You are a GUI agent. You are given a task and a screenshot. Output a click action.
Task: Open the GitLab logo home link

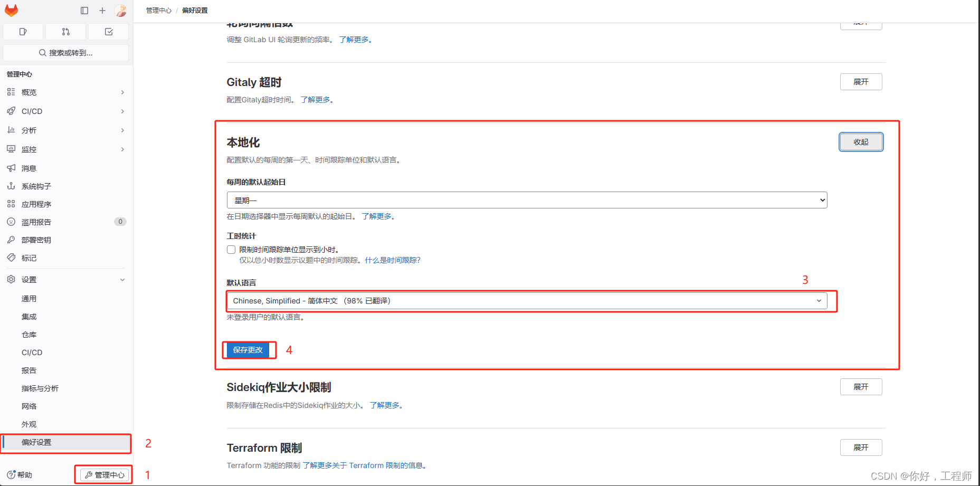click(x=11, y=10)
